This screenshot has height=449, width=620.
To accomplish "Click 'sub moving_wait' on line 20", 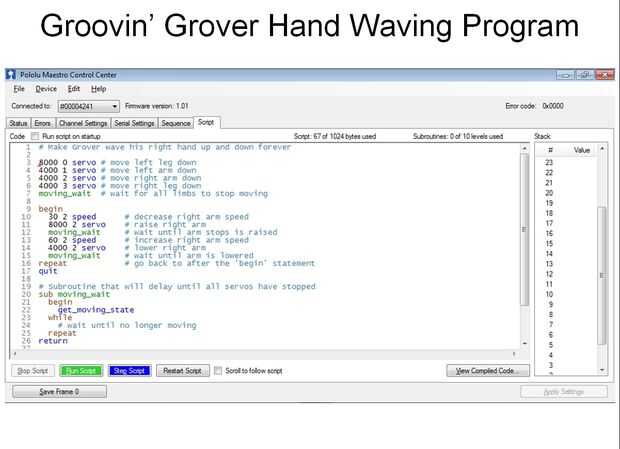I will pyautogui.click(x=74, y=294).
